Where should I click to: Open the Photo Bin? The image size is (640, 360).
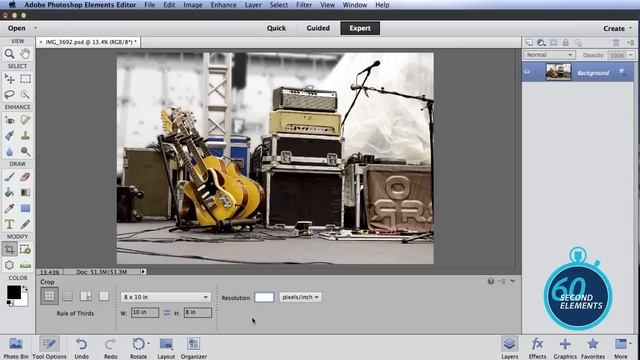[x=16, y=348]
